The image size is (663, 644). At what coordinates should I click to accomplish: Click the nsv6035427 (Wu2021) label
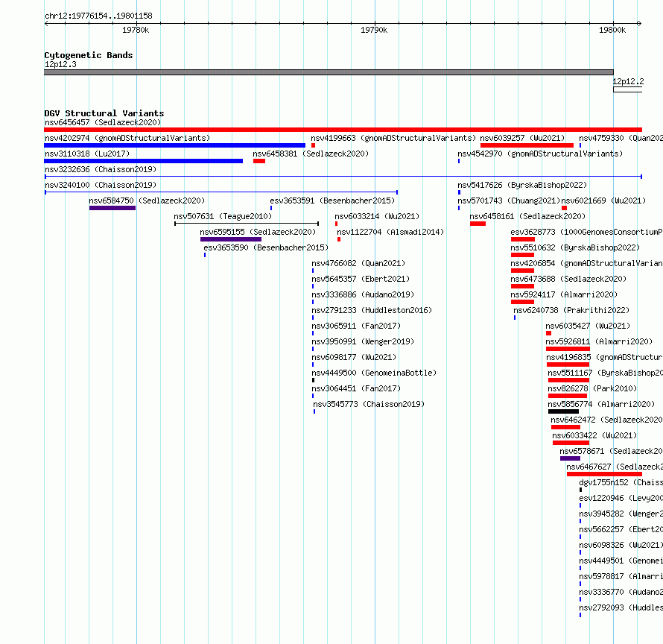click(x=589, y=326)
